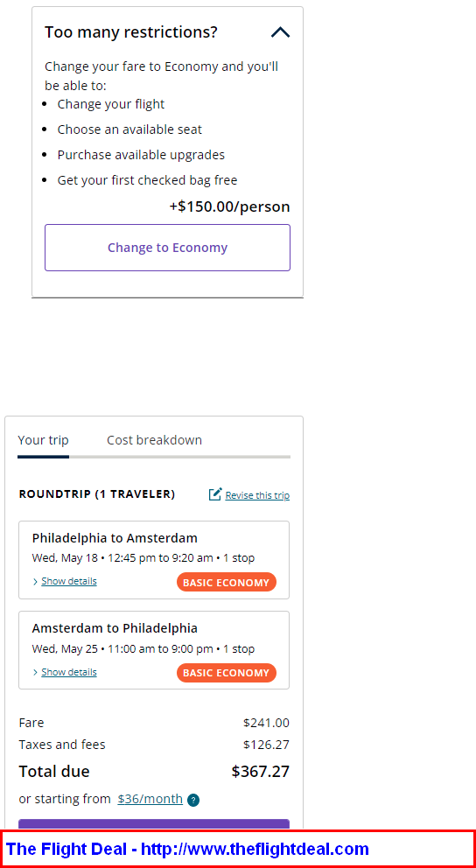Image resolution: width=476 pixels, height=868 pixels.
Task: Click the purple continue button below total
Action: click(x=154, y=824)
